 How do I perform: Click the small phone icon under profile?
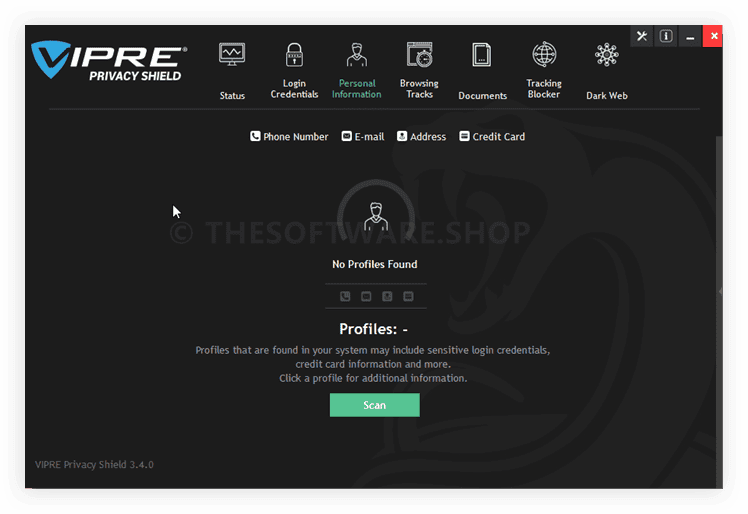click(x=345, y=296)
